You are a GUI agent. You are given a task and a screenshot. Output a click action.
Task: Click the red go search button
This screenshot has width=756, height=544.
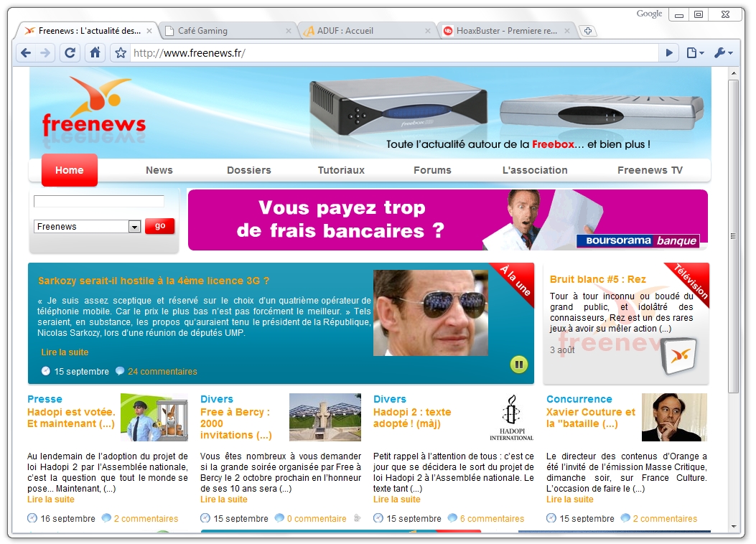pos(159,226)
